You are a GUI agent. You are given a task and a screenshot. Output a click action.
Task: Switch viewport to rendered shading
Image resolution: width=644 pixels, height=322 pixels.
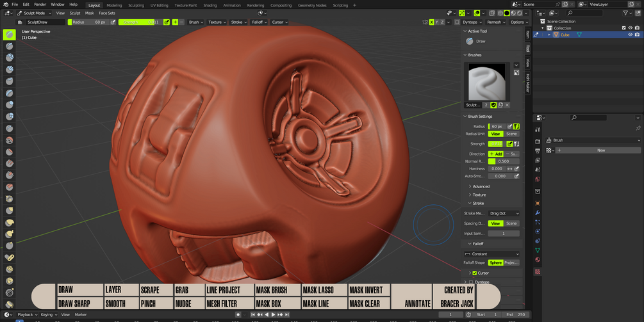[519, 13]
